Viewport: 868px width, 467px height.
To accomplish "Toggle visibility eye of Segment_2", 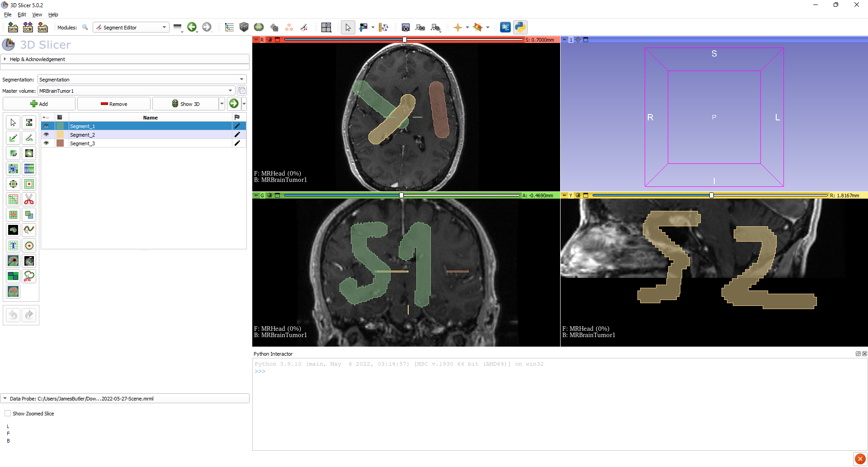I will click(46, 135).
